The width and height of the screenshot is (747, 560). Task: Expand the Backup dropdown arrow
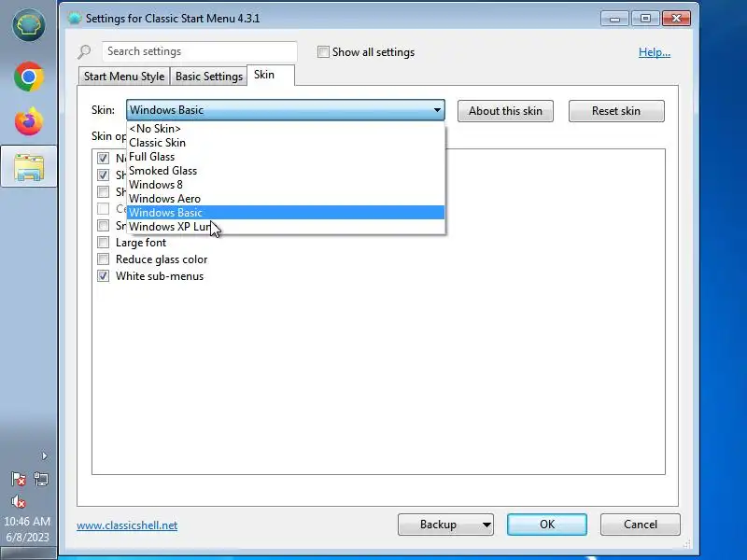pos(486,525)
